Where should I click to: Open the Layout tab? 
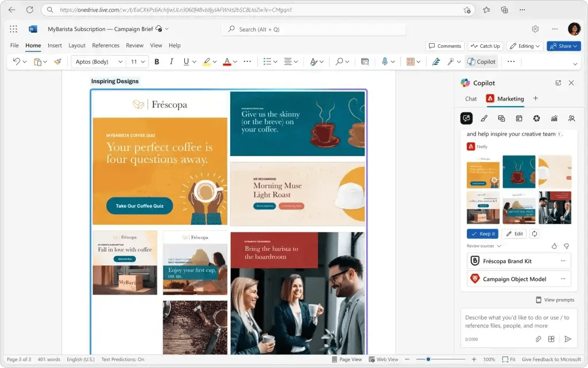(77, 45)
